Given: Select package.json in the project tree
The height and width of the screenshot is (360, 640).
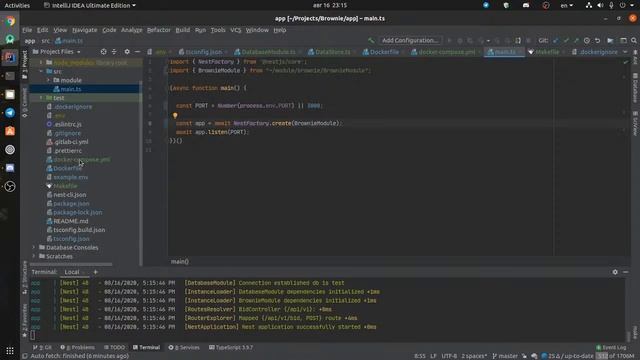Looking at the screenshot, I should (x=71, y=203).
